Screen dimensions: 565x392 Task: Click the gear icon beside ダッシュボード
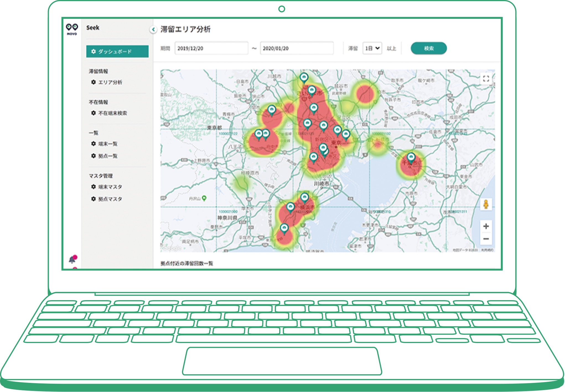pos(94,51)
